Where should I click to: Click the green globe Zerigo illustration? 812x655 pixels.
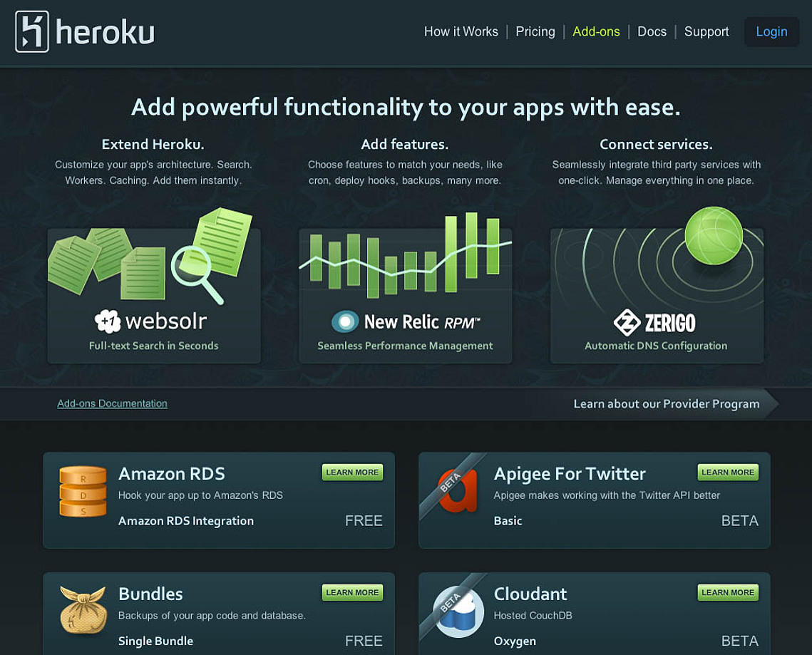[x=714, y=236]
